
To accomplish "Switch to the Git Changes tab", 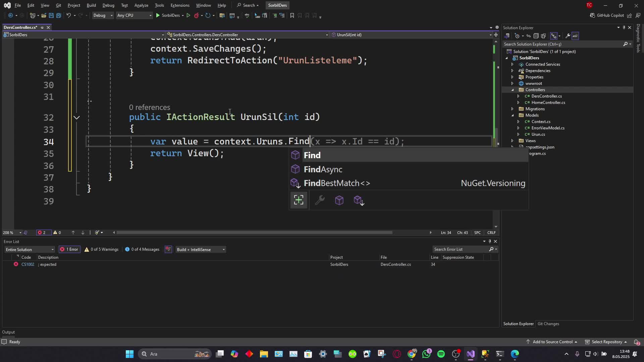I will (548, 324).
